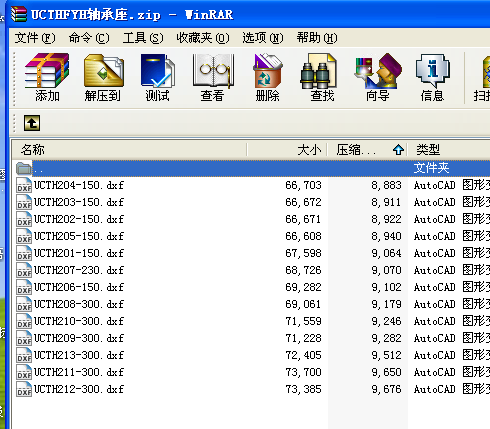Select file name UCTH210-300.dxf
Screen dimensions: 490x429
79,321
